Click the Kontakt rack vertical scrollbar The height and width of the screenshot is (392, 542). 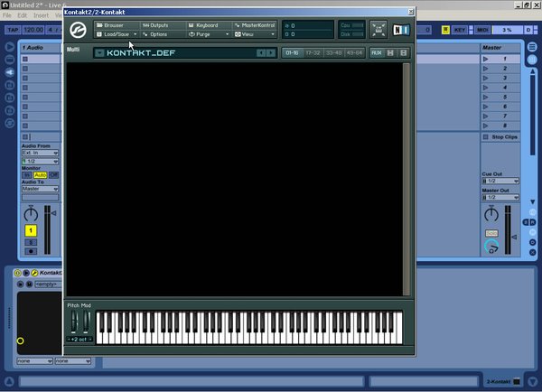406,179
